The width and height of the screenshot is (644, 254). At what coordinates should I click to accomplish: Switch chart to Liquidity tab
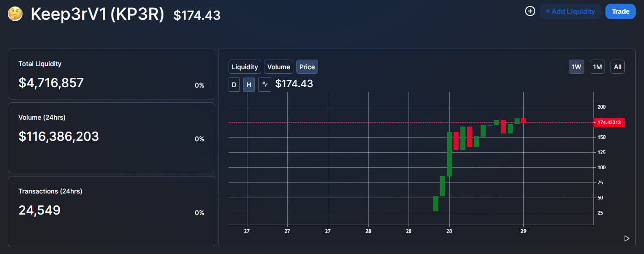[x=245, y=67]
